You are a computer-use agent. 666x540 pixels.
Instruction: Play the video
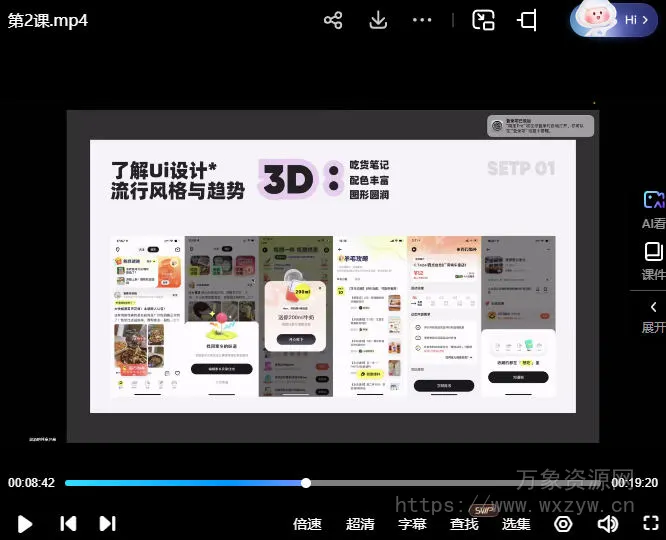[x=26, y=523]
